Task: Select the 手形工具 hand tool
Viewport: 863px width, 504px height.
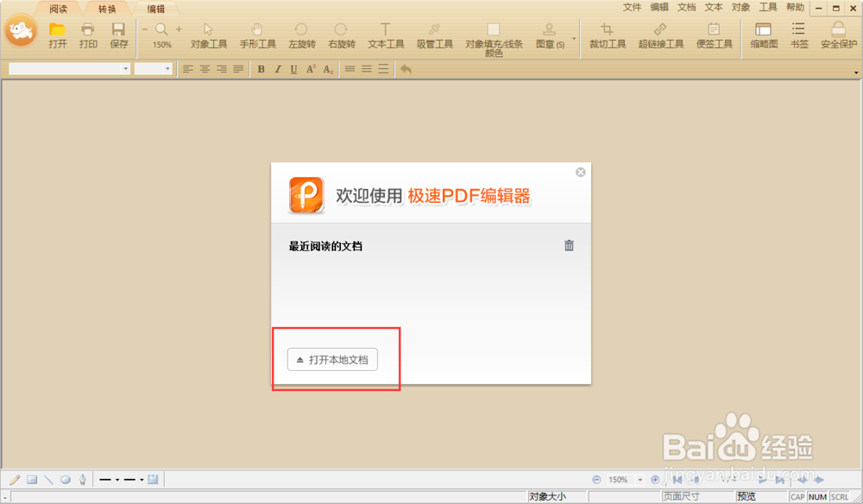Action: [257, 35]
